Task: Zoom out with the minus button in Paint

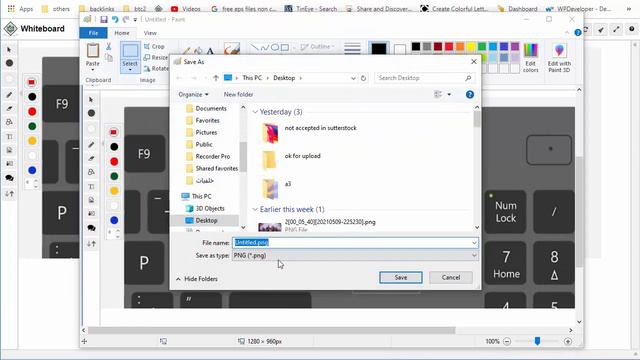Action: pyautogui.click(x=507, y=341)
